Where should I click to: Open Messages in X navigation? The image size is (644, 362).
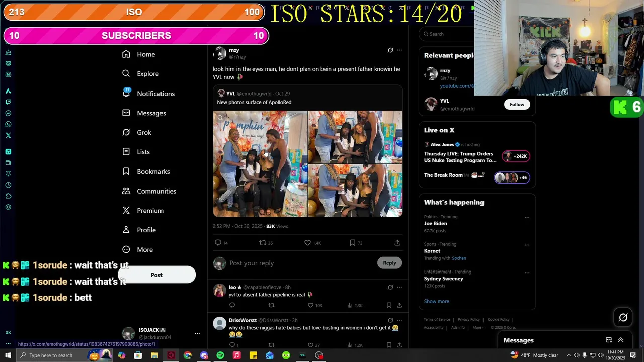144,113
